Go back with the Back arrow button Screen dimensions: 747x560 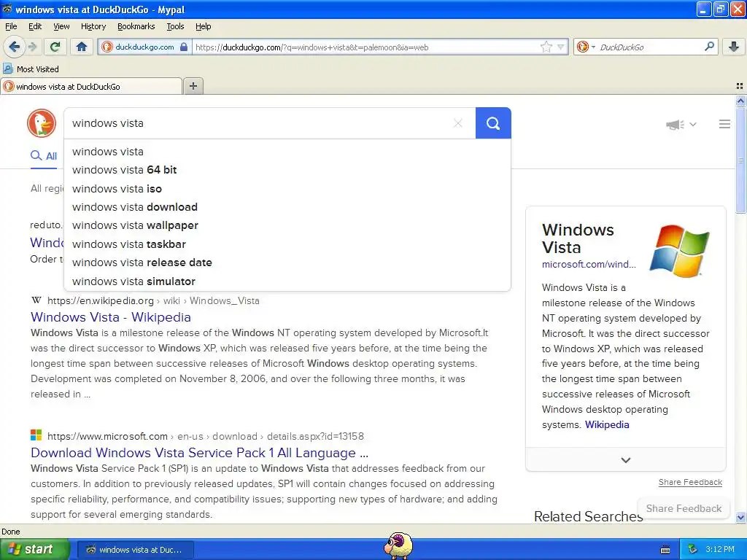pyautogui.click(x=14, y=47)
